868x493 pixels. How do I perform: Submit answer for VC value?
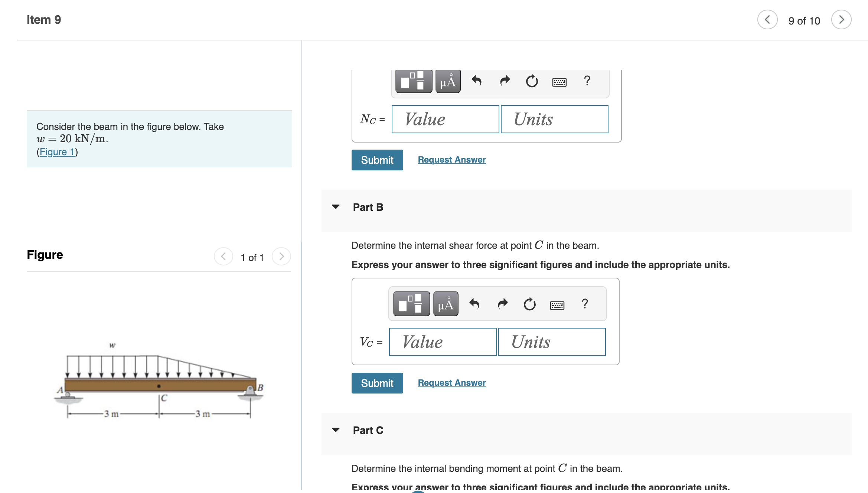click(x=376, y=382)
